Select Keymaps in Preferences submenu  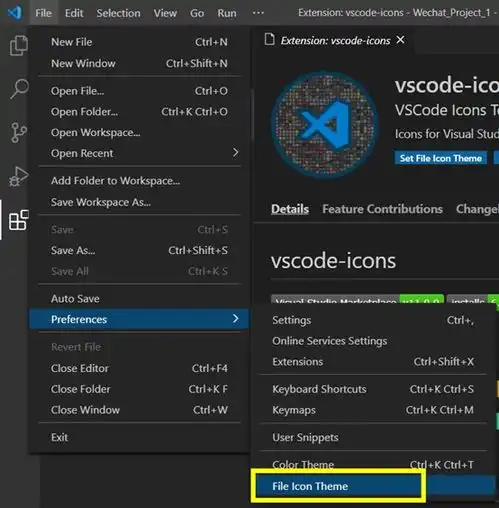pos(373,410)
